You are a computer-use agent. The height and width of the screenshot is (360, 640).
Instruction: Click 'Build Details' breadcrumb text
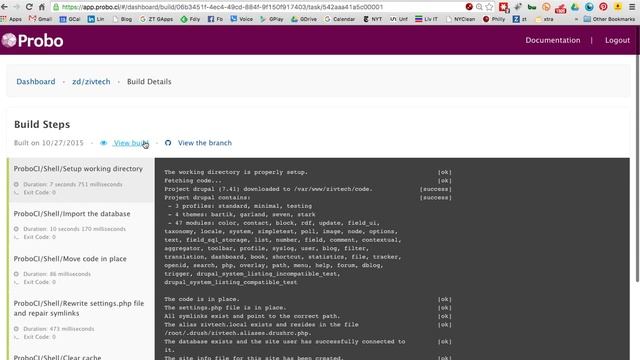pyautogui.click(x=149, y=82)
